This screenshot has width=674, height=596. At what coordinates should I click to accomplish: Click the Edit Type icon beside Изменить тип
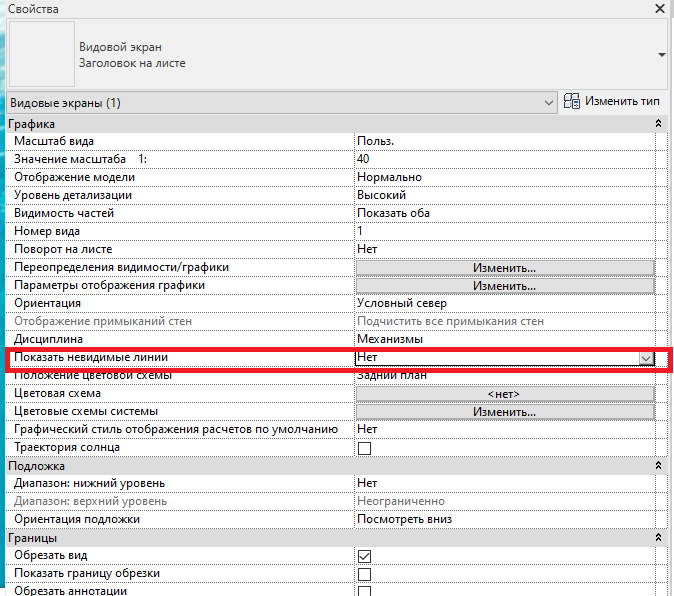point(572,101)
